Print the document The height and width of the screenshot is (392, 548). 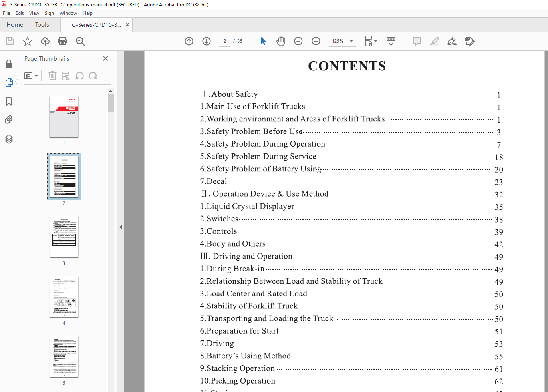point(62,41)
